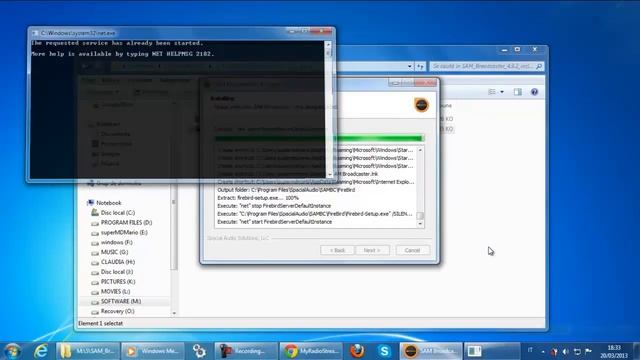This screenshot has height=360, width=640.
Task: Click the installer log scroll-up arrow
Action: [420, 151]
